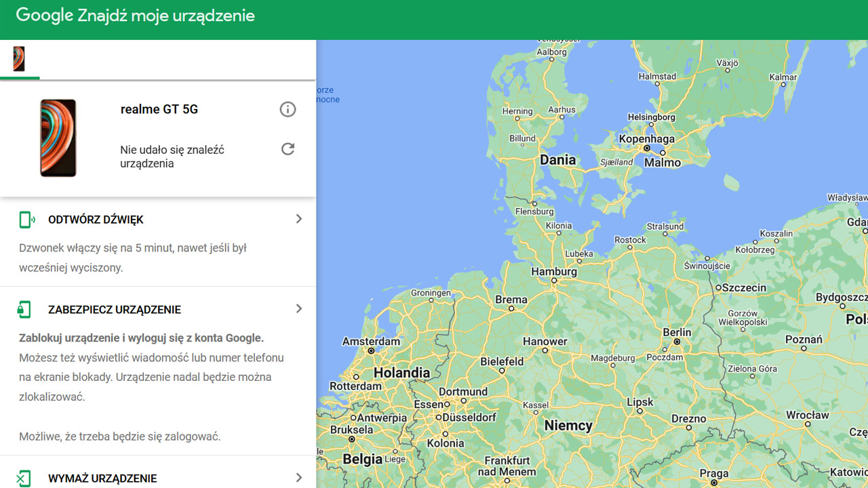Screen dimensions: 868x488
Task: Click Flensburg on the map
Action: tap(534, 211)
